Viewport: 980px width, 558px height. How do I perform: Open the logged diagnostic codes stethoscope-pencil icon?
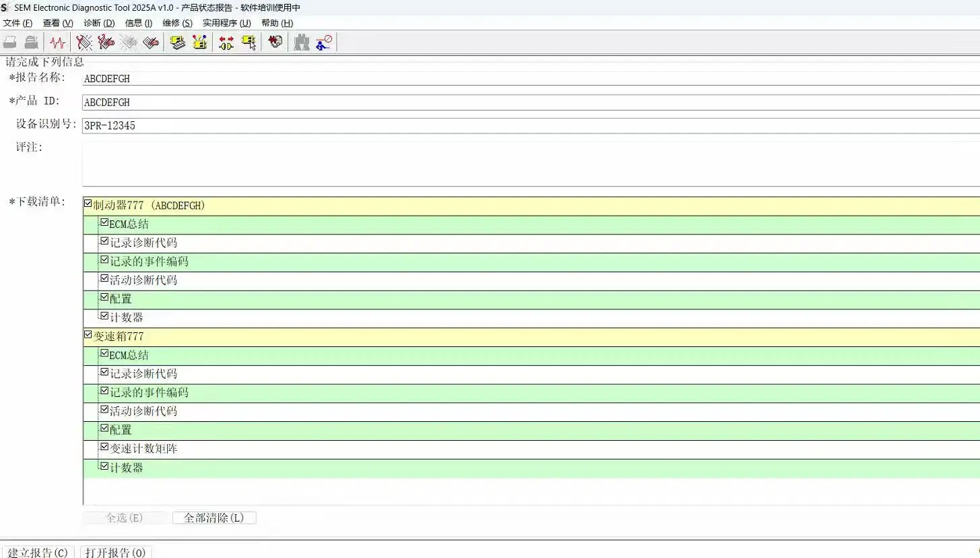click(x=106, y=42)
